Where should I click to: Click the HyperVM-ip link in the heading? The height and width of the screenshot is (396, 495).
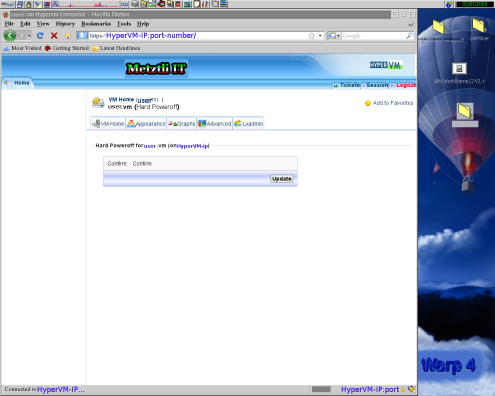[193, 146]
